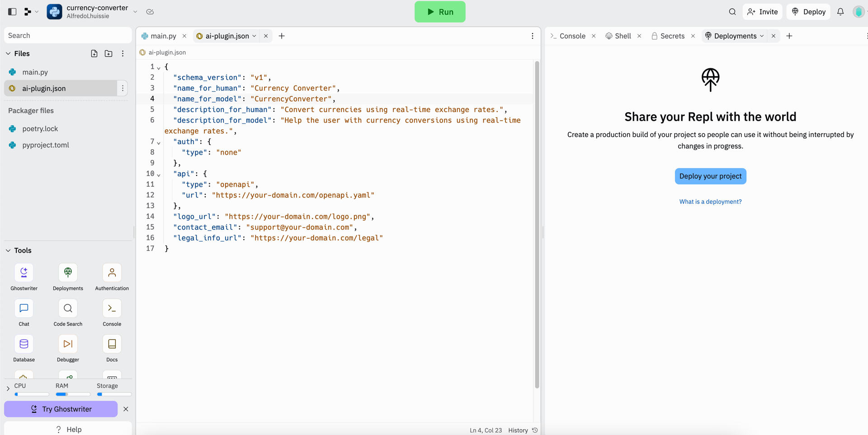Switch to the Console tab
This screenshot has width=868, height=435.
[568, 36]
